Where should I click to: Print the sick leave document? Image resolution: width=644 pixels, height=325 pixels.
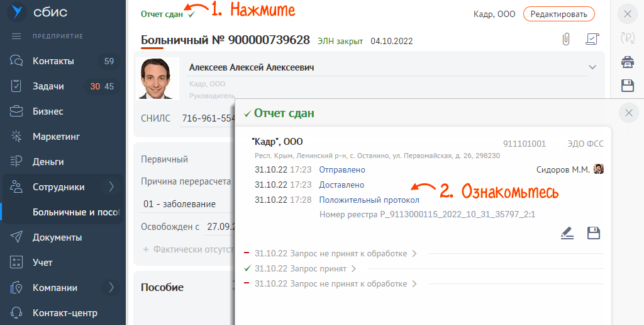click(627, 62)
